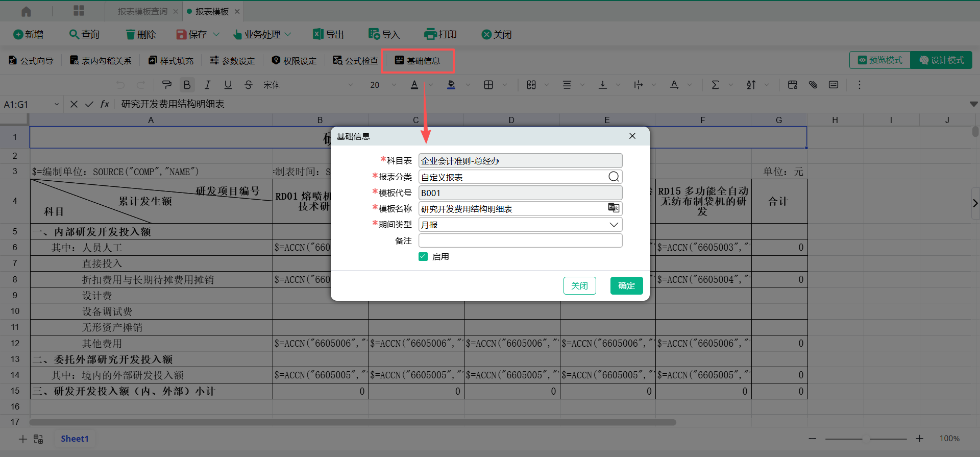This screenshot has height=457, width=980.
Task: Click the 备注 input field
Action: 520,240
